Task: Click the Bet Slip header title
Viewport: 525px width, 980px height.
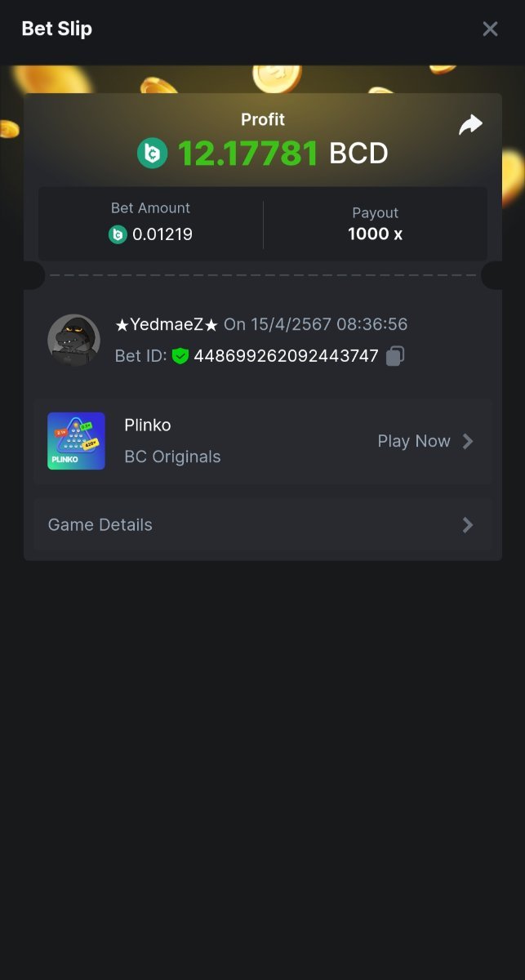Action: (x=56, y=29)
